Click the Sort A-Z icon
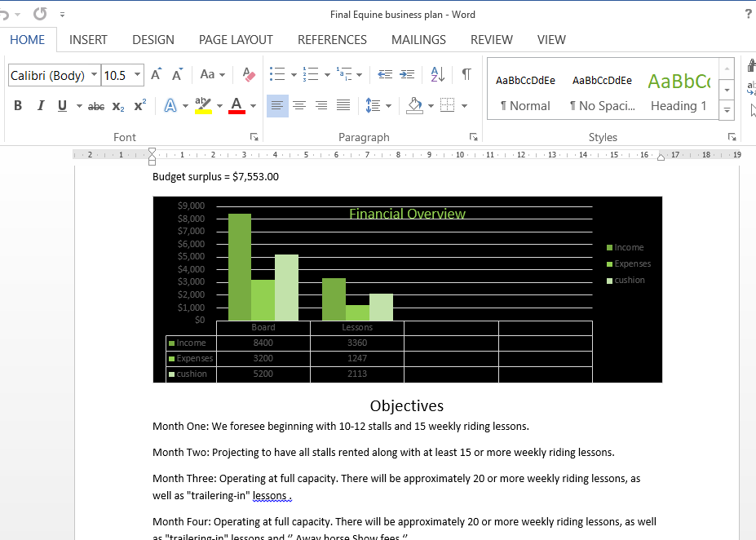 [x=437, y=74]
